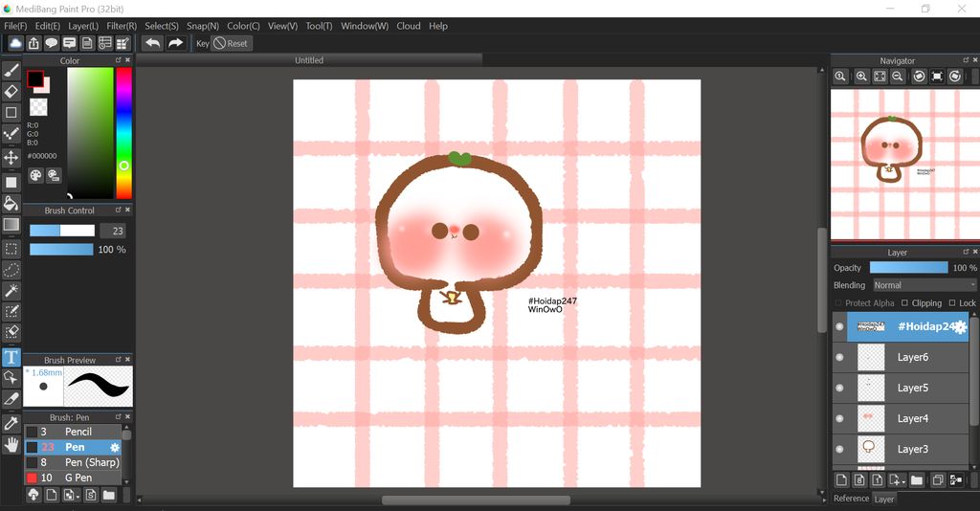Viewport: 980px width, 511px height.
Task: Select the Brush tool in left toolbar
Action: click(11, 70)
